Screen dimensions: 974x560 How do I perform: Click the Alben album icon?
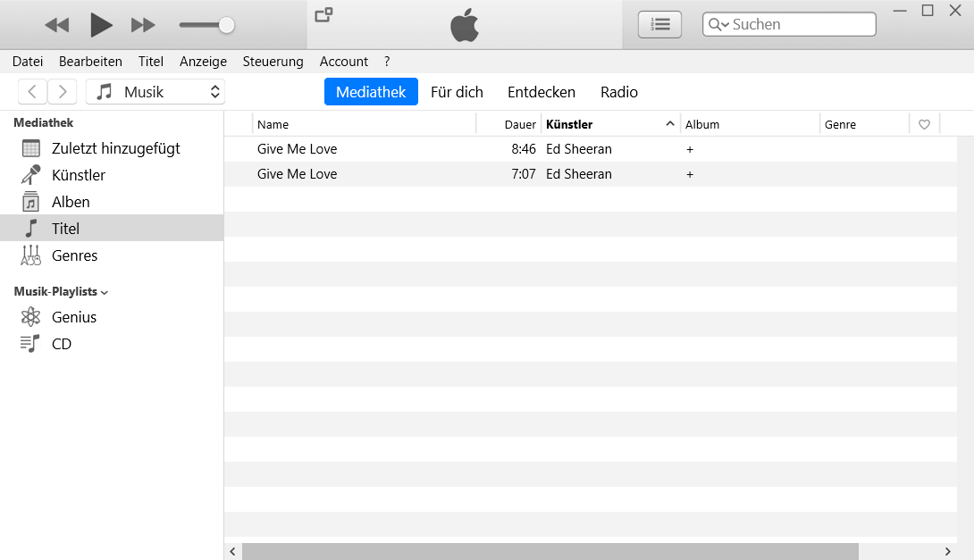[x=30, y=202]
